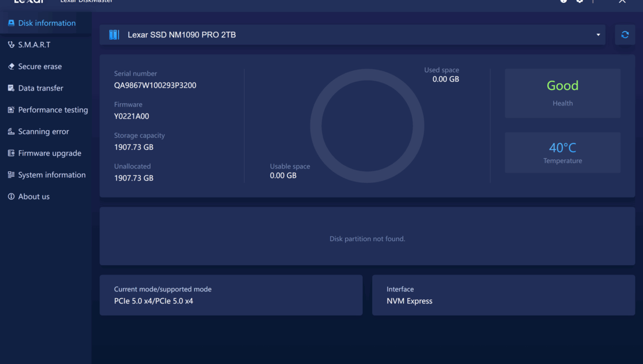The width and height of the screenshot is (643, 364).
Task: Click the serial number QA9867W100293P3200
Action: pos(155,85)
